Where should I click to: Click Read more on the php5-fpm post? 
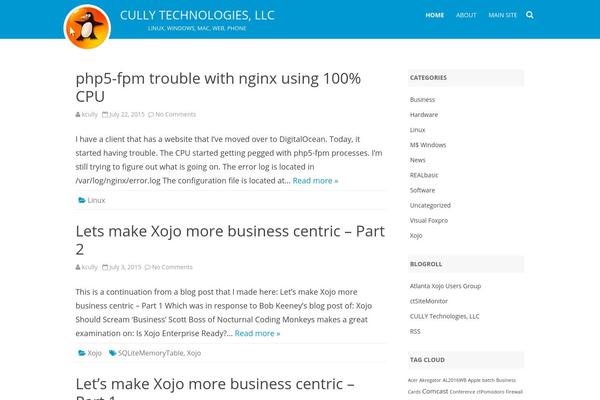[315, 181]
